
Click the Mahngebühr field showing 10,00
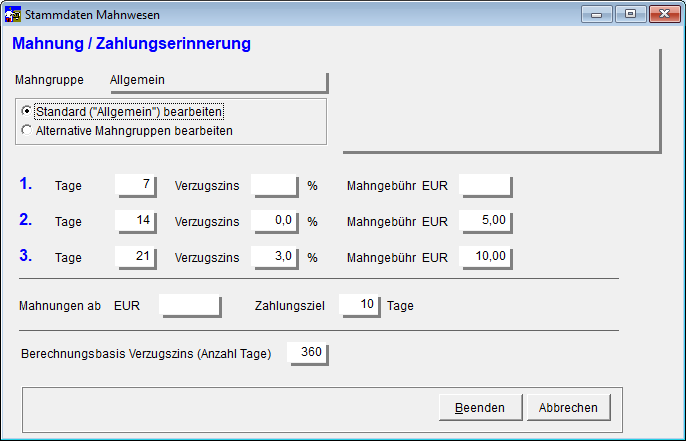pos(486,257)
